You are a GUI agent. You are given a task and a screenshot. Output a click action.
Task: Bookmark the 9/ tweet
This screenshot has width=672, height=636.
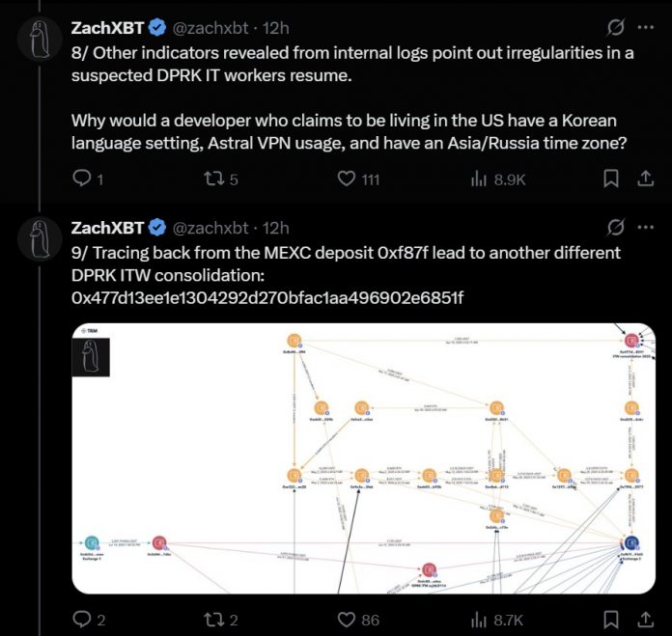[610, 620]
